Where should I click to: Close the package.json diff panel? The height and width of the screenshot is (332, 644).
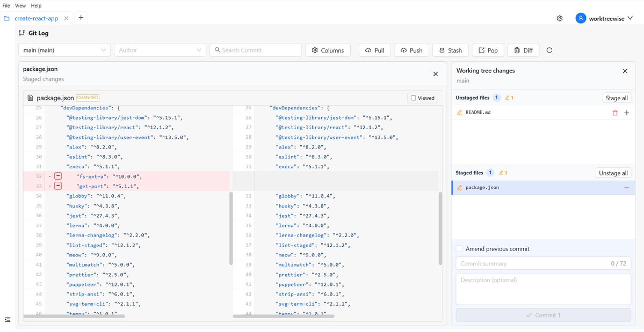436,74
